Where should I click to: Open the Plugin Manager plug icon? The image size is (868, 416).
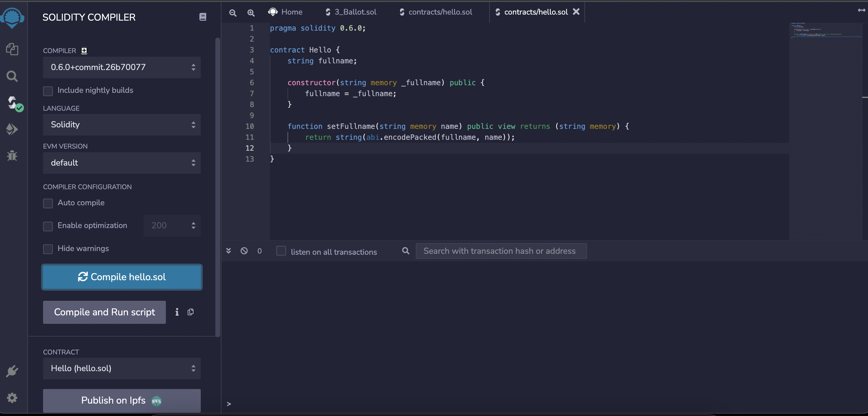pyautogui.click(x=12, y=371)
